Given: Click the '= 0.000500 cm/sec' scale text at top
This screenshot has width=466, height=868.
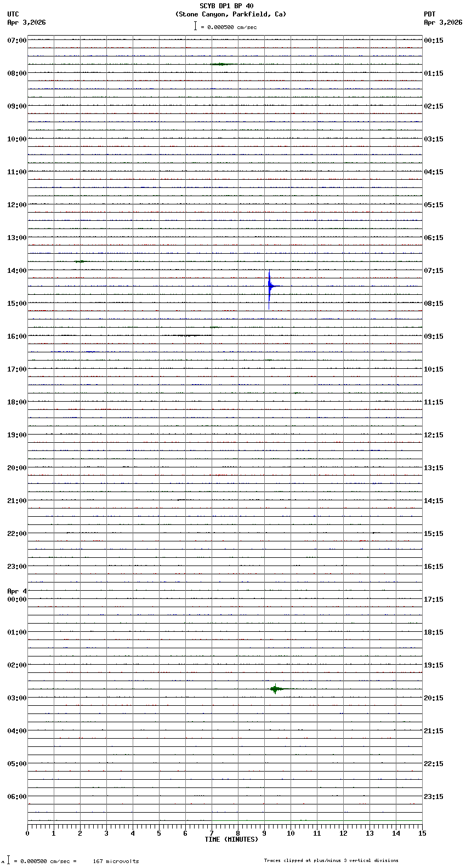Looking at the screenshot, I should point(229,27).
